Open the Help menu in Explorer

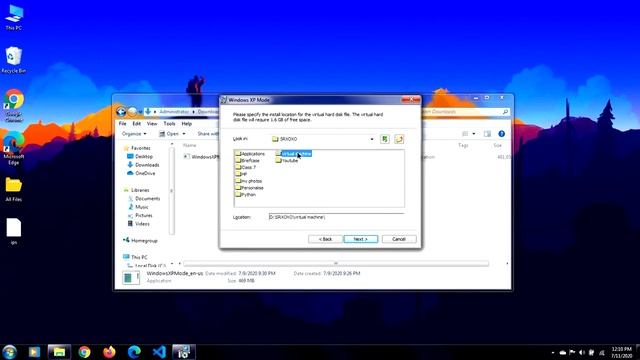(x=187, y=124)
